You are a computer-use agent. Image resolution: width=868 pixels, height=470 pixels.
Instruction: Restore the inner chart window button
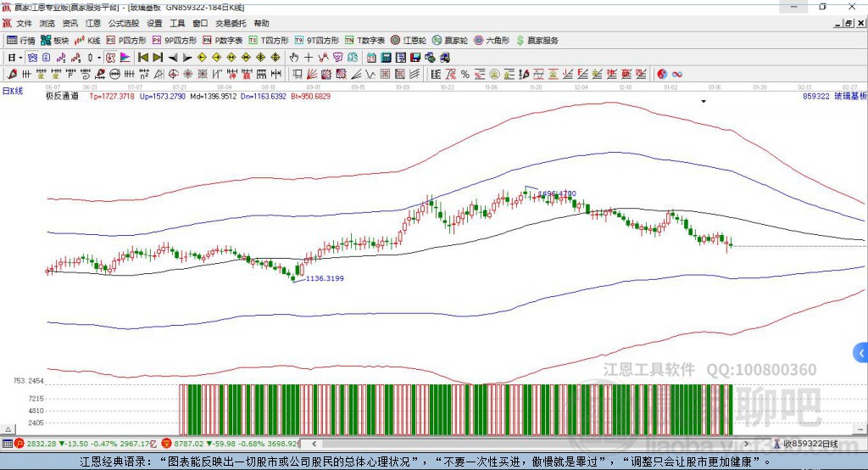[849, 23]
